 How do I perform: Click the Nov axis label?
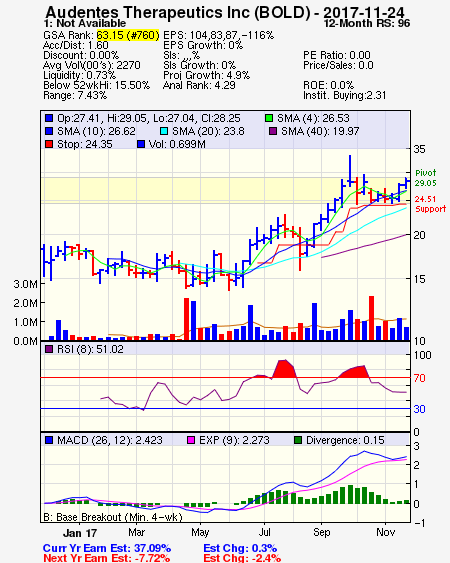(x=386, y=532)
